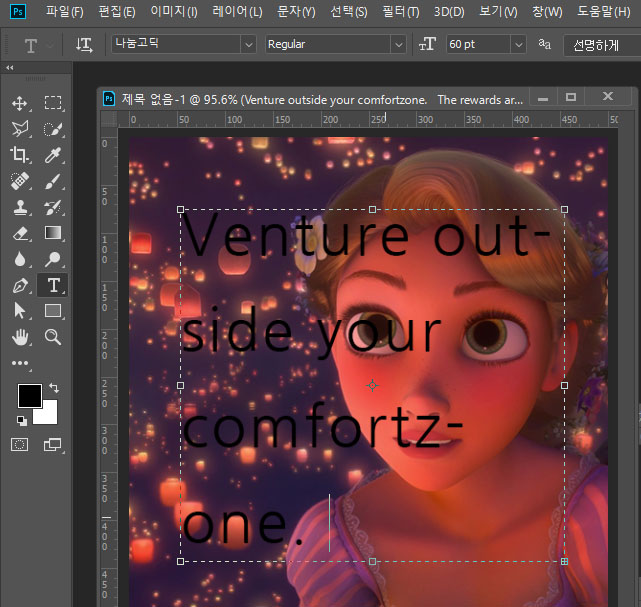Expand the font style Regular dropdown arrow
The width and height of the screenshot is (641, 607).
click(399, 45)
